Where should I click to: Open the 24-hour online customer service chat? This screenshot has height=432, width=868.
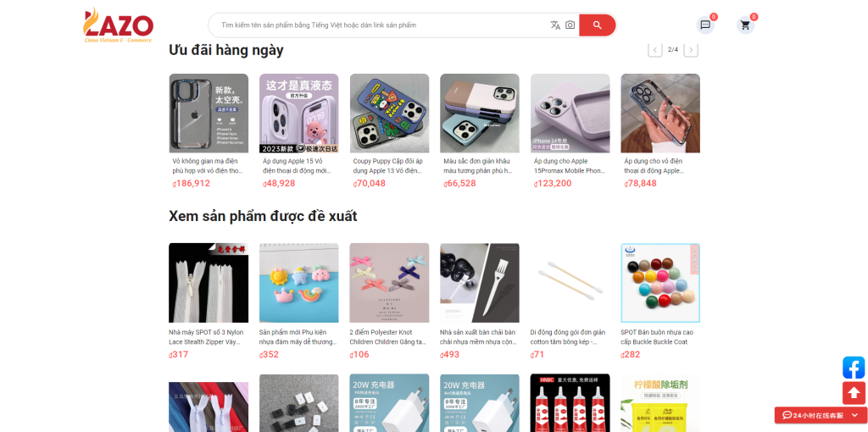[x=813, y=415]
